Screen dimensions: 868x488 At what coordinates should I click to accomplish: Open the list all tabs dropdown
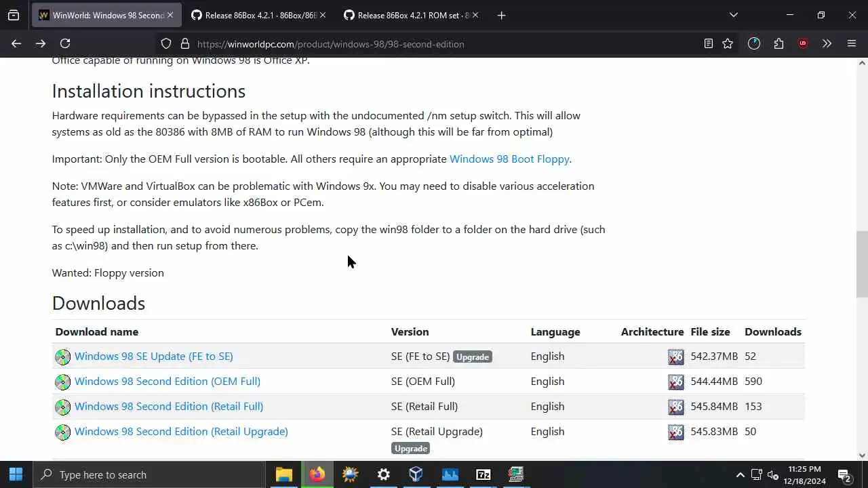coord(733,15)
